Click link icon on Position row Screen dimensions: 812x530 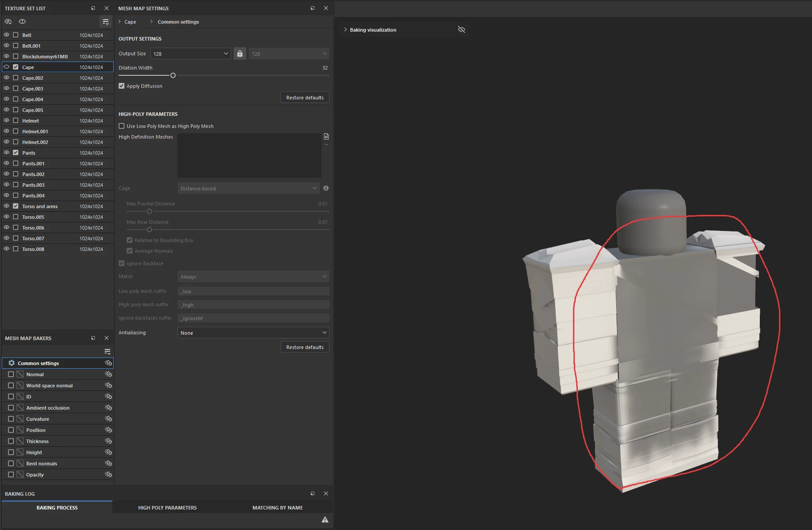(108, 430)
